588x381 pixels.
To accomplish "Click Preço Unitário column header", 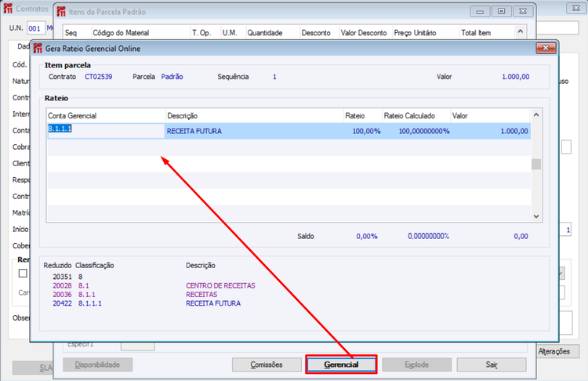I will click(426, 33).
